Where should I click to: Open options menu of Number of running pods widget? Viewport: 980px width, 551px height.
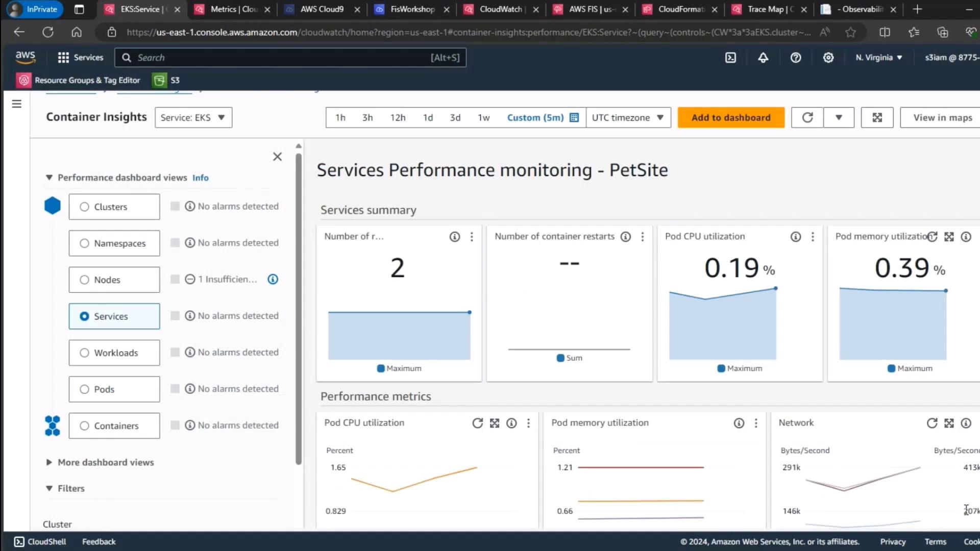coord(472,237)
